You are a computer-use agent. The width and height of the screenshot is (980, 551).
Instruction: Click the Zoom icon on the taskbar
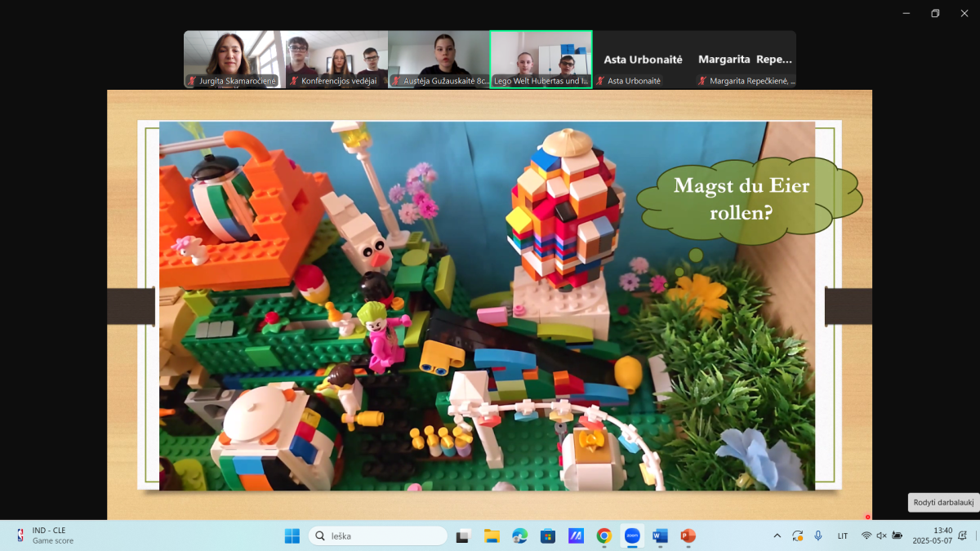point(632,536)
